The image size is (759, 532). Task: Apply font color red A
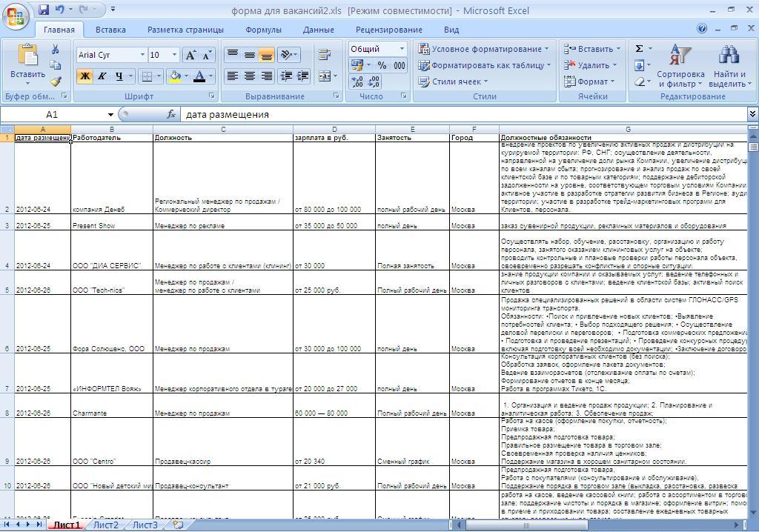(x=199, y=76)
